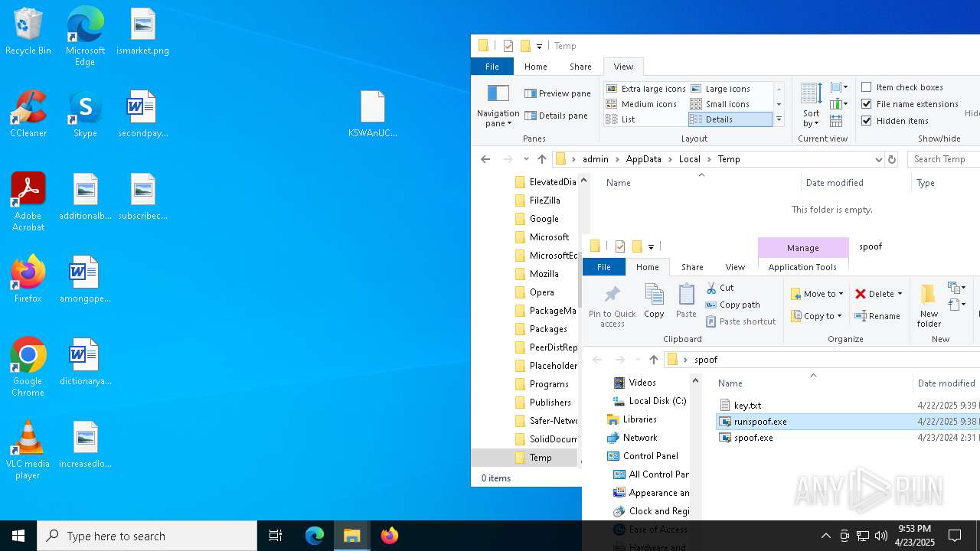Choose the Details layout option
980x551 pixels.
click(730, 119)
